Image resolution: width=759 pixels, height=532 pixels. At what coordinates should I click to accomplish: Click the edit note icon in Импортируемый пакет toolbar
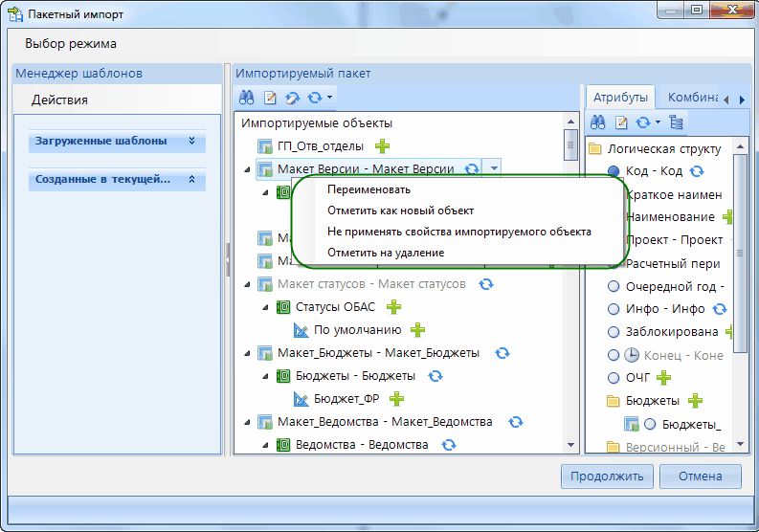click(270, 98)
